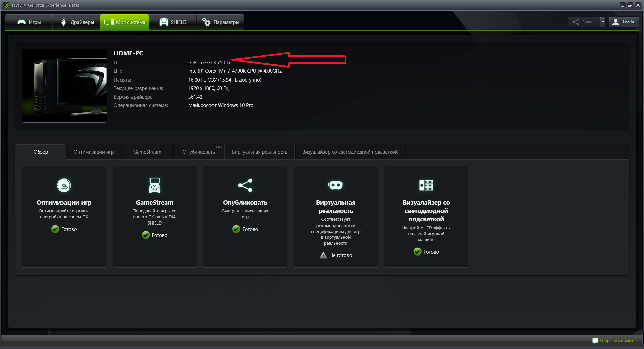Open the Опубликовать sub-tab

point(199,152)
